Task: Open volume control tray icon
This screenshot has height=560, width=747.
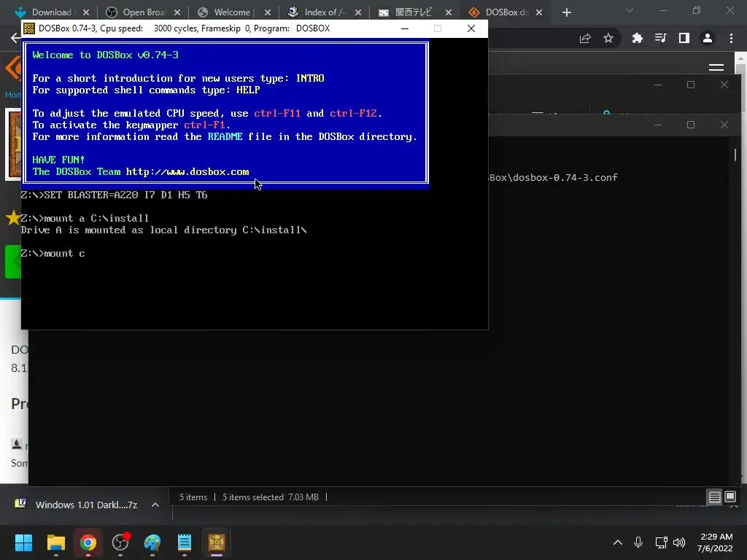Action: (x=679, y=542)
